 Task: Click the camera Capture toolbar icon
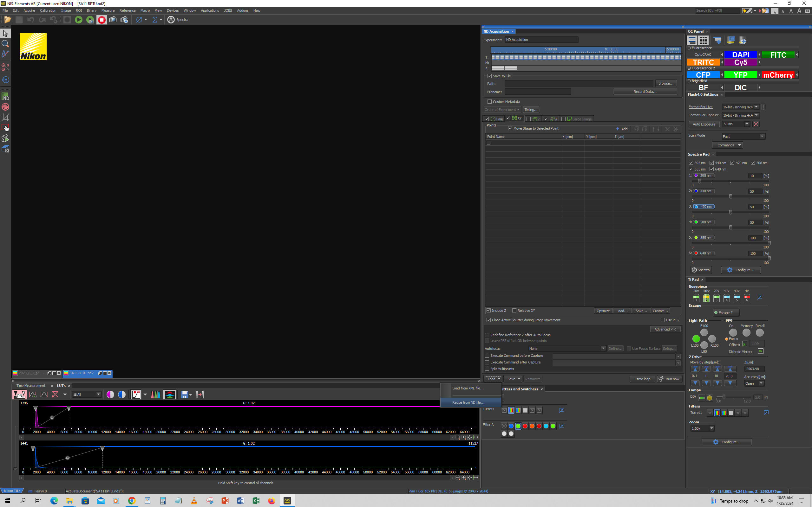point(113,20)
